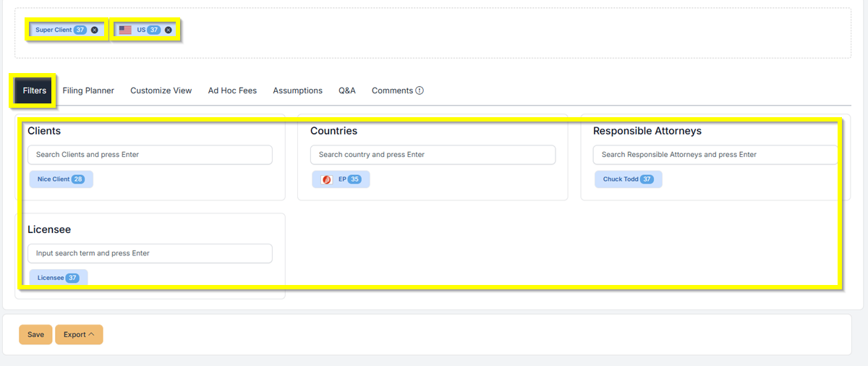Remove the Super Client filter chip

pyautogui.click(x=95, y=30)
